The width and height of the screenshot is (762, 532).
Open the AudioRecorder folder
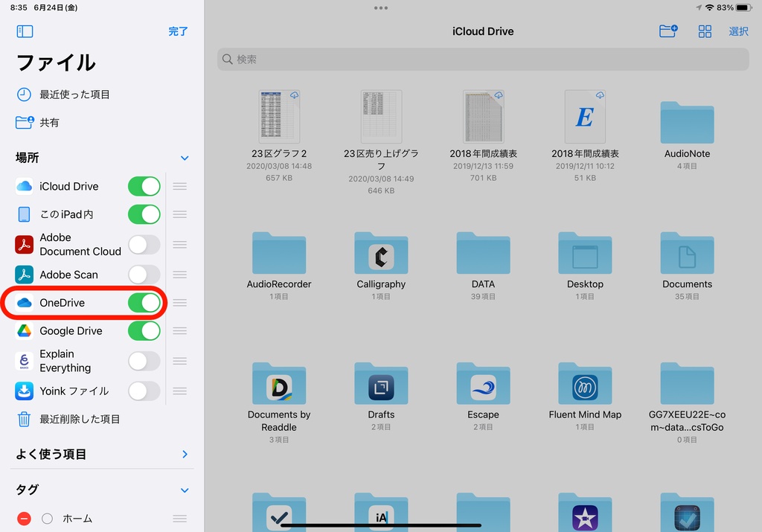pyautogui.click(x=279, y=253)
